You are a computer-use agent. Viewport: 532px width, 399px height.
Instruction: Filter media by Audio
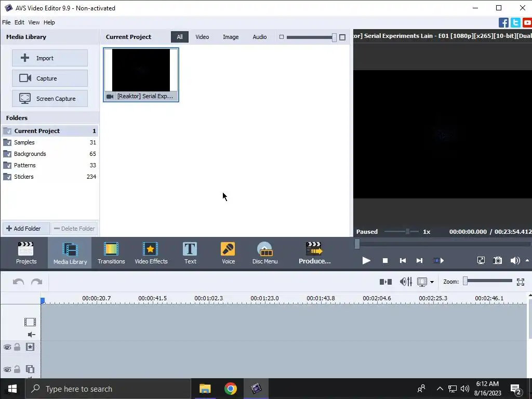pyautogui.click(x=259, y=37)
